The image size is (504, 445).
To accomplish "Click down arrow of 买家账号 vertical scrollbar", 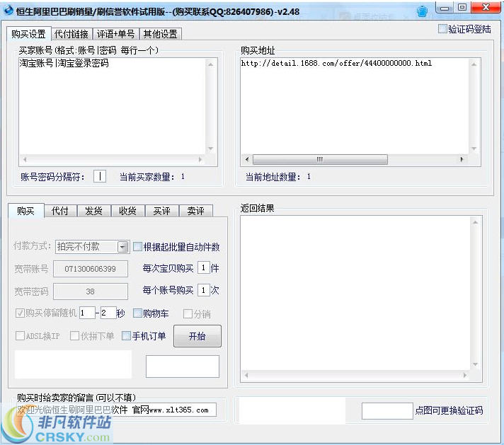I will tap(211, 149).
